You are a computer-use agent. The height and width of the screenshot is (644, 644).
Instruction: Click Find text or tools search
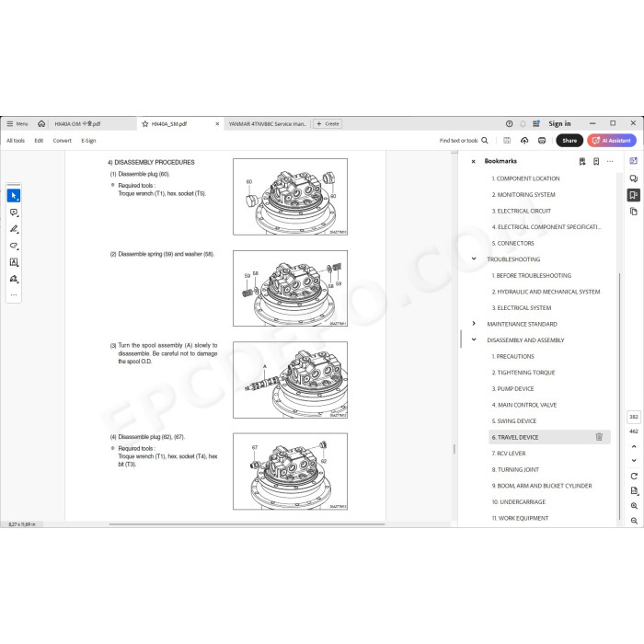[x=464, y=141]
